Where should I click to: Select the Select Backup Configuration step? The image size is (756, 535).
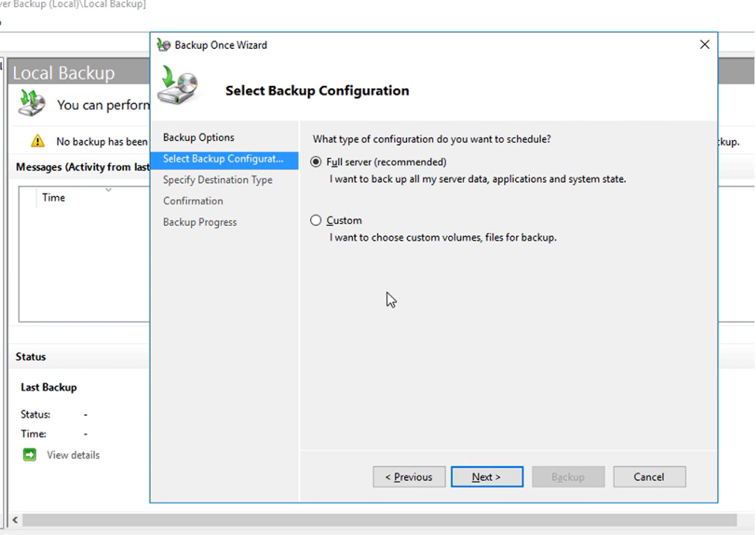coord(223,159)
